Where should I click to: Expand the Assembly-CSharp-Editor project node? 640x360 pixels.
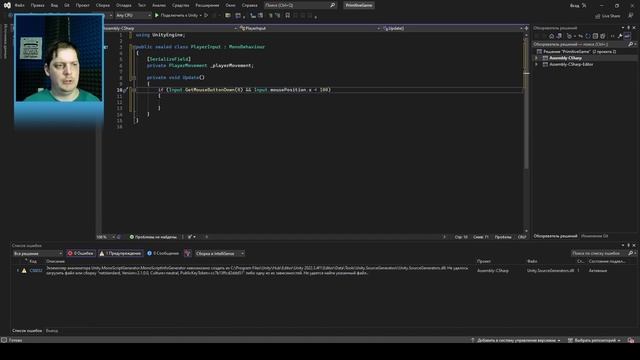tap(537, 64)
